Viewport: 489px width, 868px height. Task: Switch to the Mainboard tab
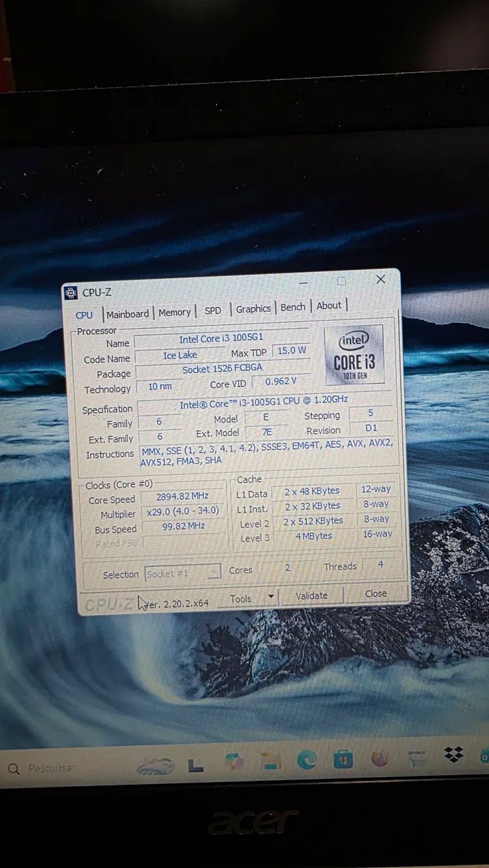[x=128, y=314]
